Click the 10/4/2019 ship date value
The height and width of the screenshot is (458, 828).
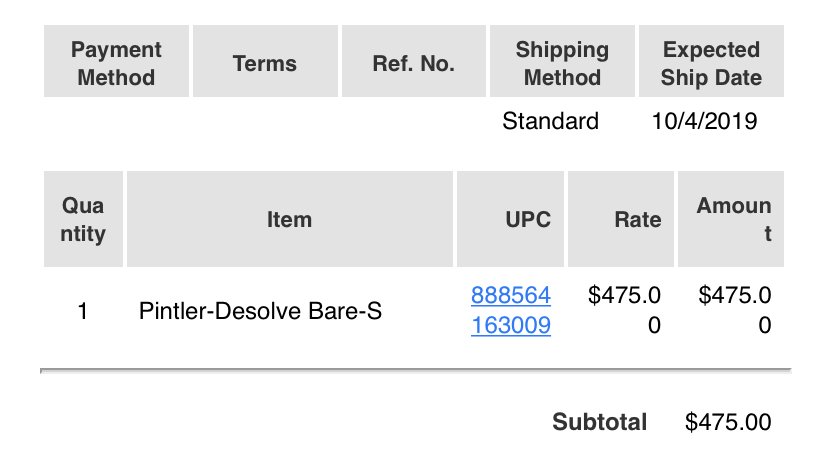704,121
